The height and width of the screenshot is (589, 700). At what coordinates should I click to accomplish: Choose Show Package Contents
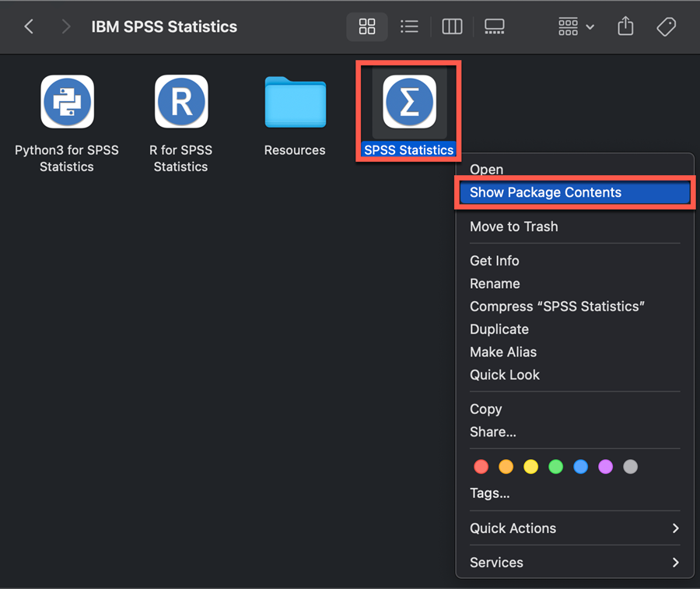575,192
